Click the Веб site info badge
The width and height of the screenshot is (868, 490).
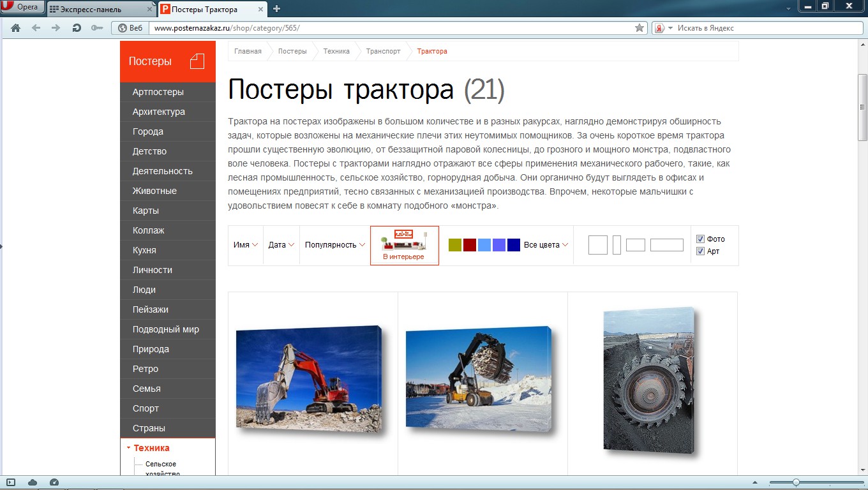(x=130, y=28)
